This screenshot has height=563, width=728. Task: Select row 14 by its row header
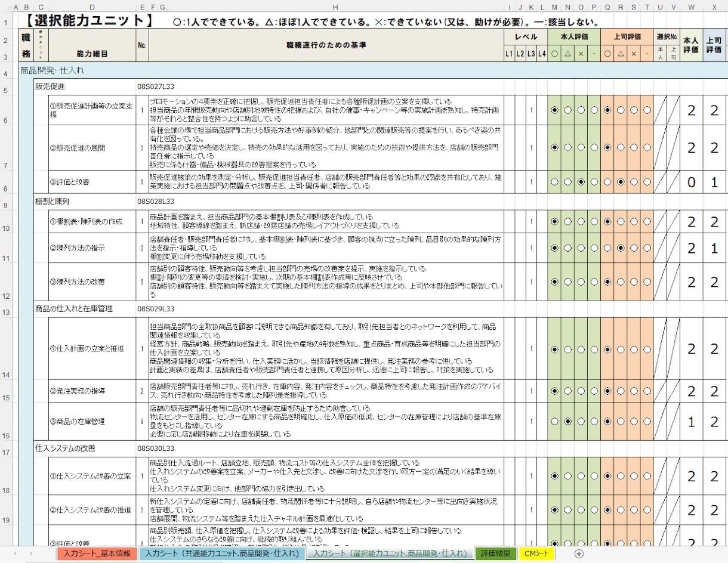[7, 349]
